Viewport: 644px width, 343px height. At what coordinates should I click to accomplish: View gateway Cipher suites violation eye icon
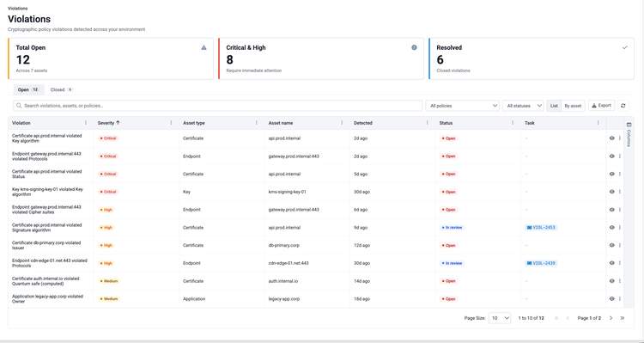pyautogui.click(x=611, y=210)
